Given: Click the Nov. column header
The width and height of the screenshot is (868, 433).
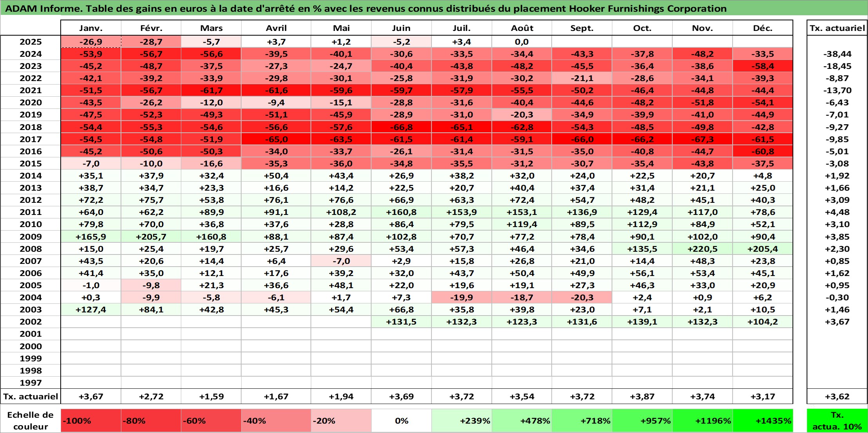Looking at the screenshot, I should pos(702,28).
